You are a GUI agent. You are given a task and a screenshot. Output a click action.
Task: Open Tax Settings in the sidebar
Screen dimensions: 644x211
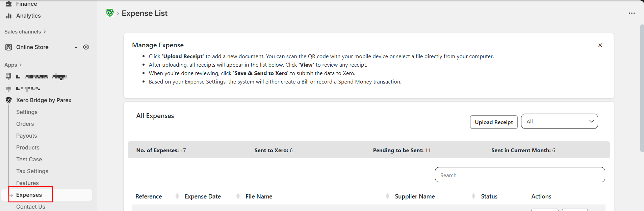tap(32, 171)
